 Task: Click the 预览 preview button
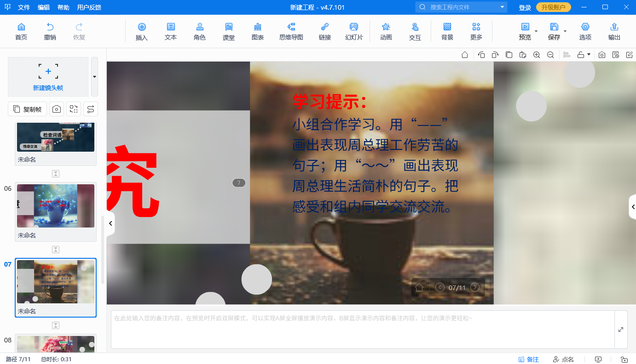(x=525, y=31)
